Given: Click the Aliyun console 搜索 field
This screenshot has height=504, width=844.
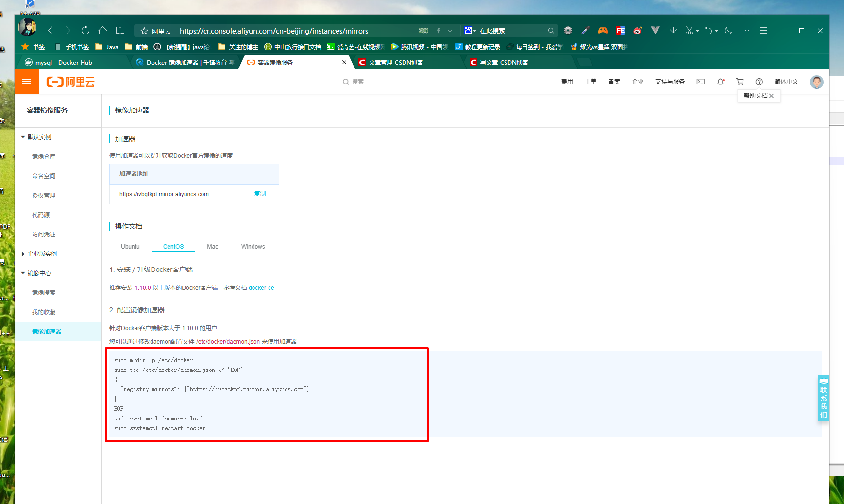Looking at the screenshot, I should coord(354,82).
